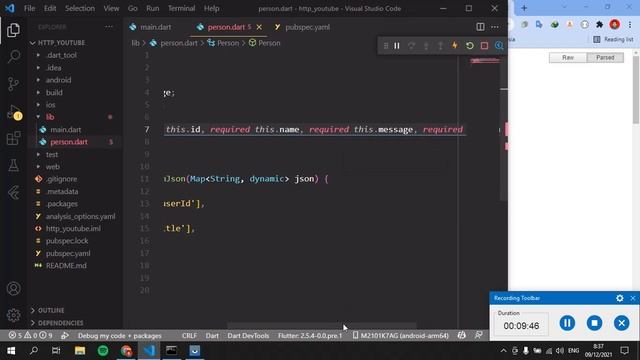Select the M2101K7AG device in status bar
Viewport: 640px width, 360px height.
pos(400,336)
